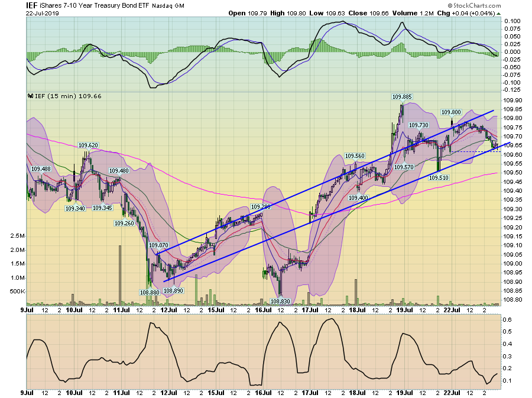The image size is (532, 398).
Task: Toggle the 109.070 price marker
Action: point(157,244)
